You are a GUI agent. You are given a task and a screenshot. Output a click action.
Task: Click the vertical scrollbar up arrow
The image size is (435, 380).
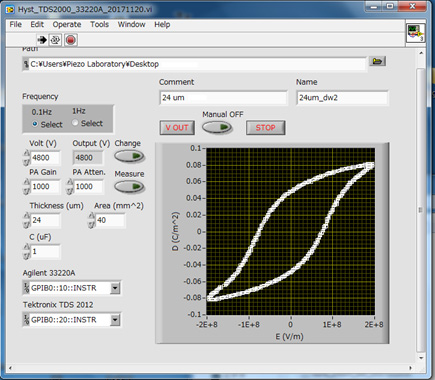[421, 53]
